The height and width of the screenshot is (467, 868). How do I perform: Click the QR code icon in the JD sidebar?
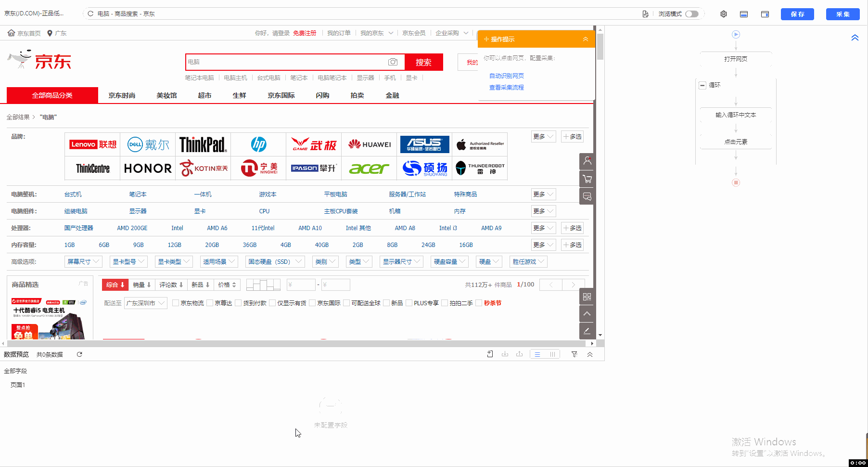587,297
